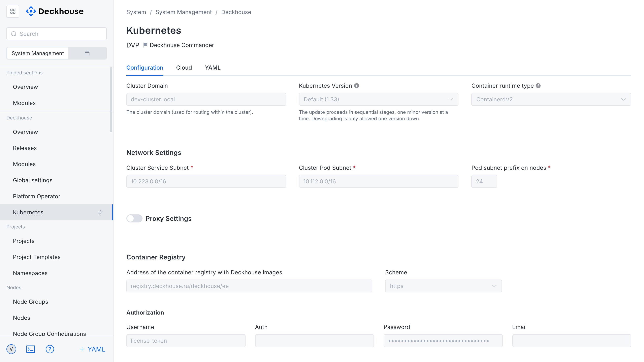Click the Pod subnet prefix field
Viewport: 644px width, 362px height.
pos(484,181)
